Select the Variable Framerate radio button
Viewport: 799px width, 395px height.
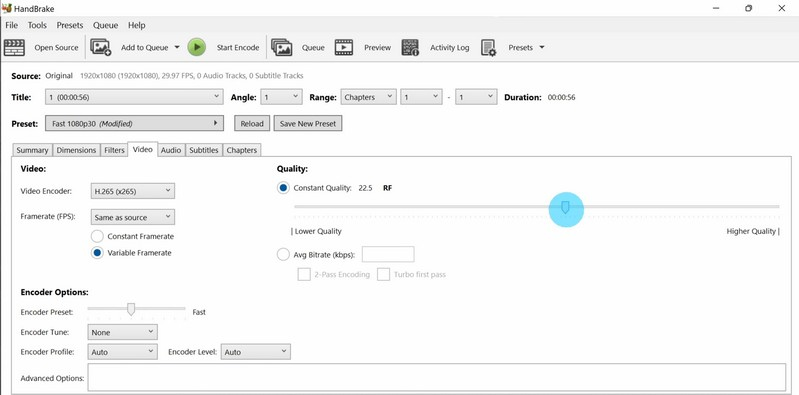97,253
